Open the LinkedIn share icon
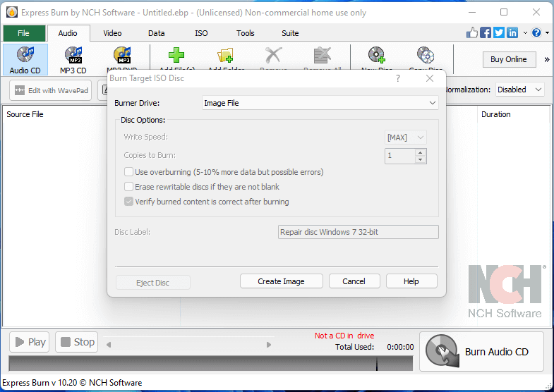Viewport: 554px width, 392px height. (x=512, y=33)
